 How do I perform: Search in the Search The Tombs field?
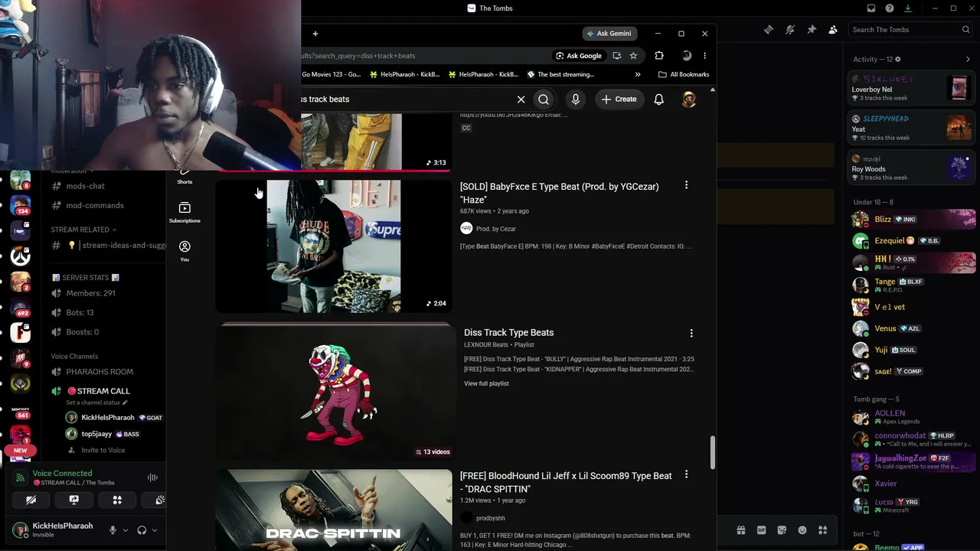(910, 30)
